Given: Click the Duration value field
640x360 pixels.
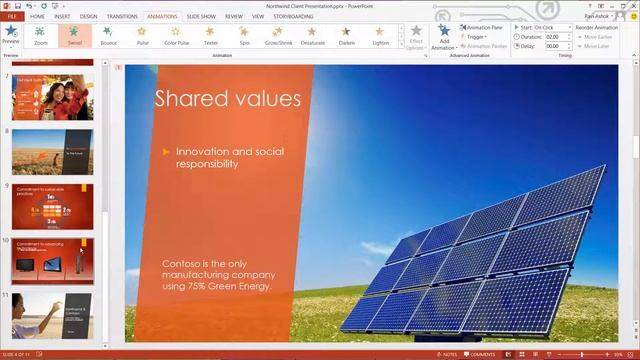Looking at the screenshot, I should pos(555,37).
